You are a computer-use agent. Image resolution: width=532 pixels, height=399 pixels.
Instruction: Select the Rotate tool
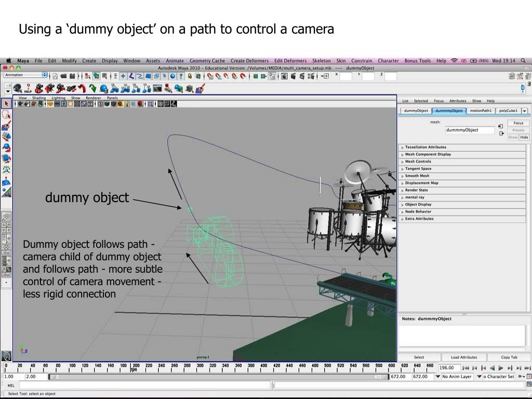click(6, 148)
